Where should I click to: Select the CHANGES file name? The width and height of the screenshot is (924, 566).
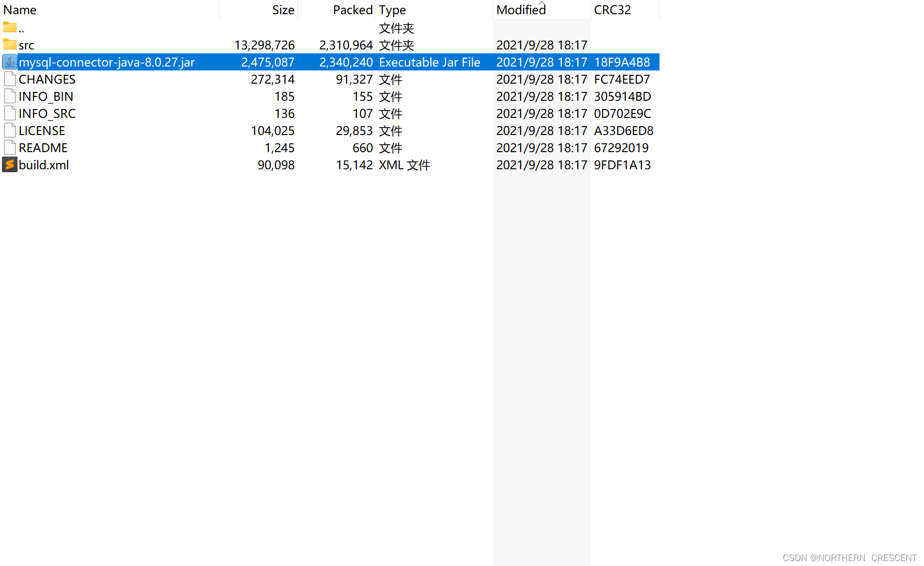(47, 79)
